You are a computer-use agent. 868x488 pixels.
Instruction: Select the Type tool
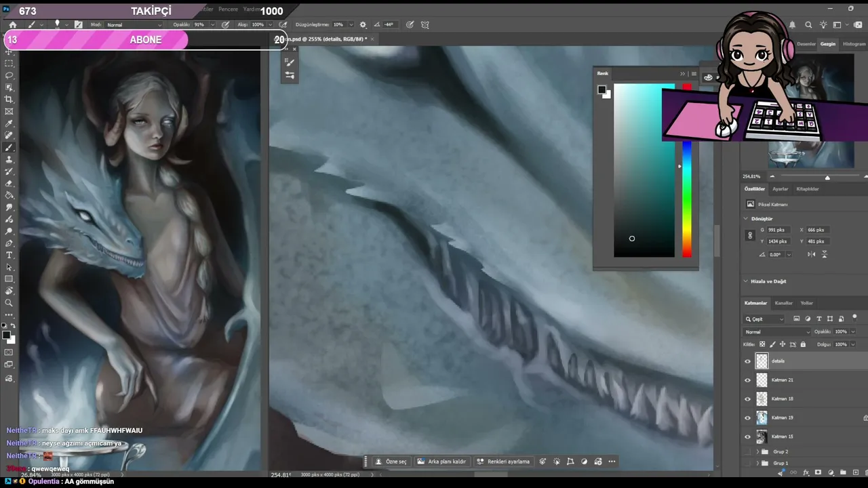tap(9, 256)
